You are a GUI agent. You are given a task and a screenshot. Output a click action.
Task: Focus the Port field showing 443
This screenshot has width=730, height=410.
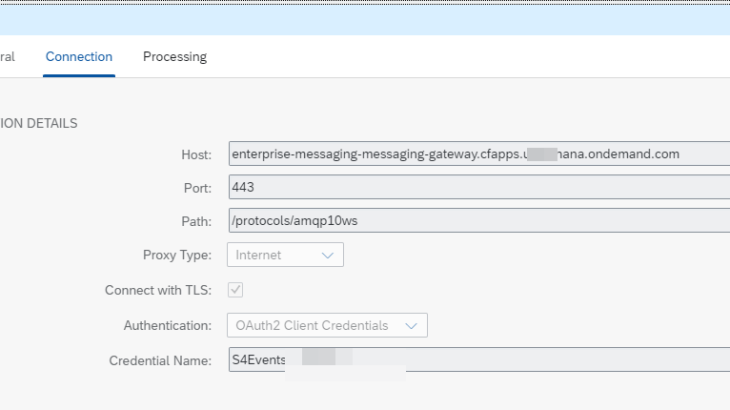(x=478, y=187)
